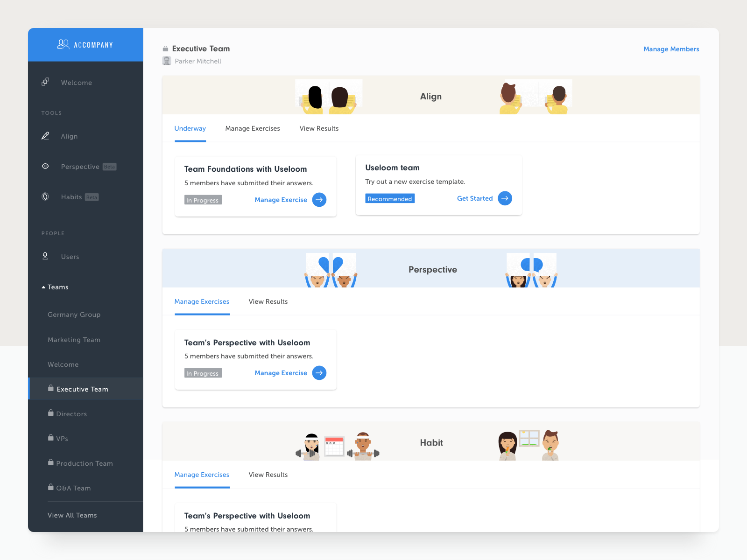Click the arrow button on Team Foundations card
747x560 pixels.
click(x=319, y=200)
